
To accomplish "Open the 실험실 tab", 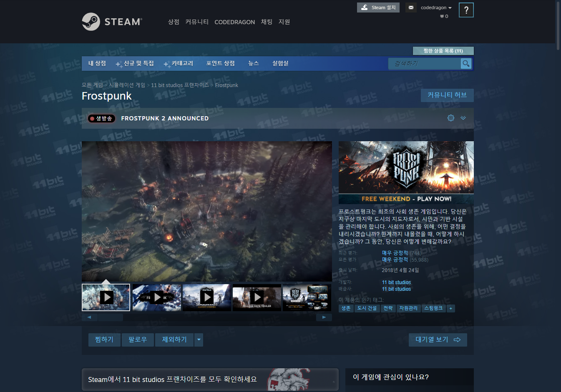I will point(280,63).
